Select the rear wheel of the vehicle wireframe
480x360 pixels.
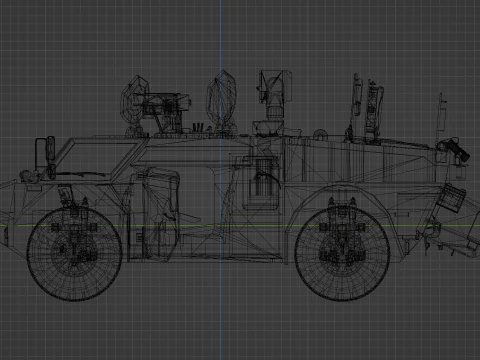pos(342,253)
